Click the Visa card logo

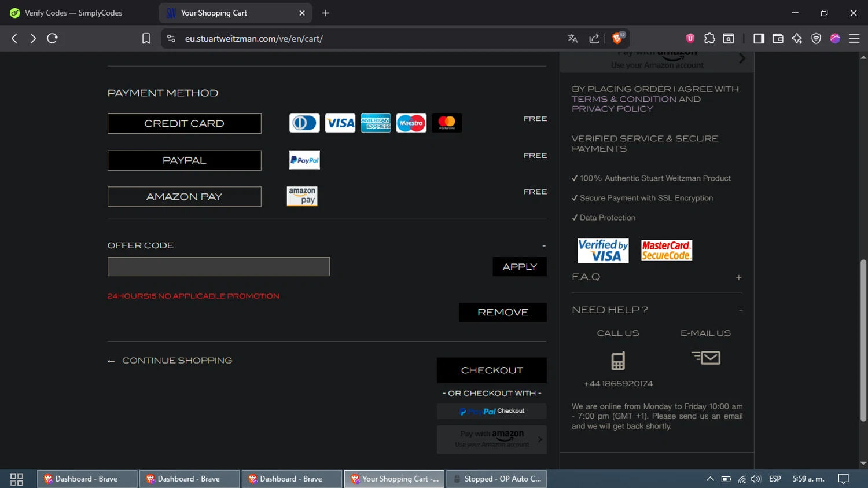click(340, 123)
